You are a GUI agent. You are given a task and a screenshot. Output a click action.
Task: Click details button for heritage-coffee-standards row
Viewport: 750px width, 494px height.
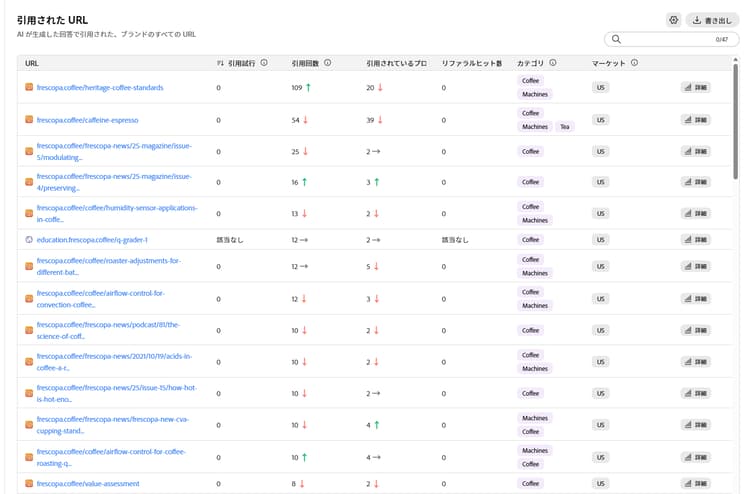(x=695, y=88)
